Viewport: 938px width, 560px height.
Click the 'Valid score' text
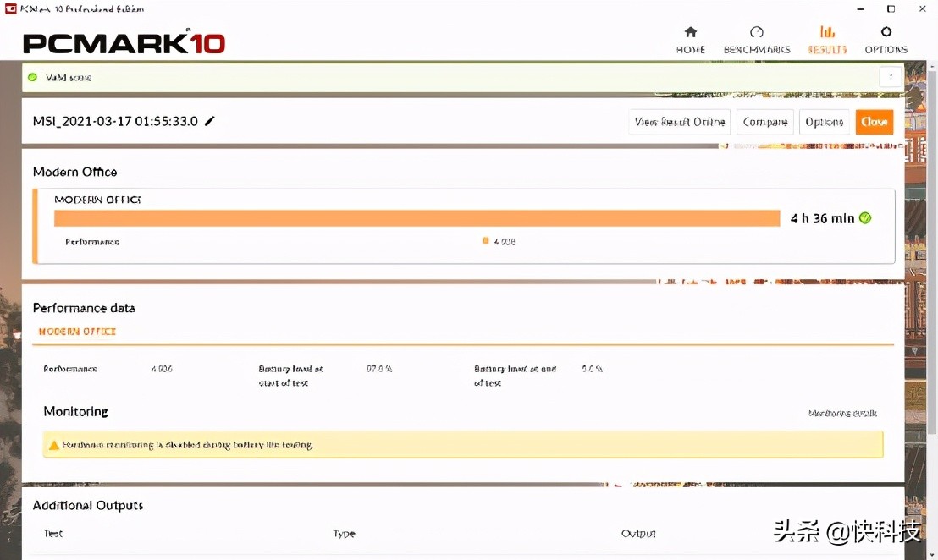click(x=69, y=78)
